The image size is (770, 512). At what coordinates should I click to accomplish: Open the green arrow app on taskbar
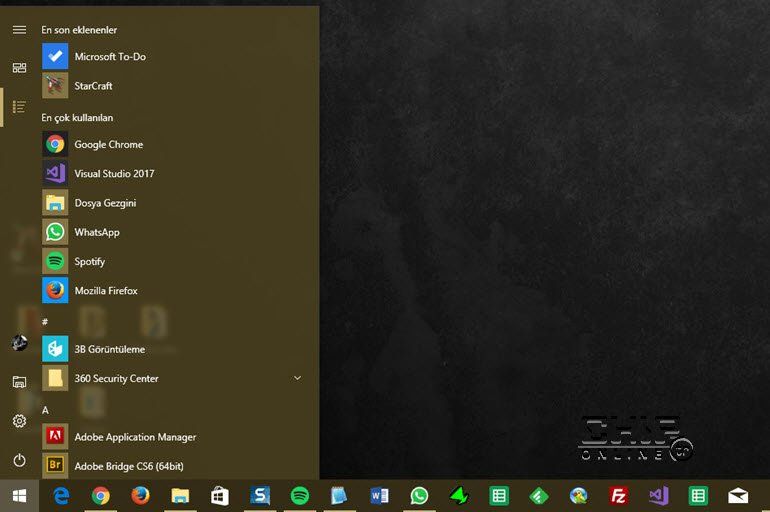click(x=459, y=496)
